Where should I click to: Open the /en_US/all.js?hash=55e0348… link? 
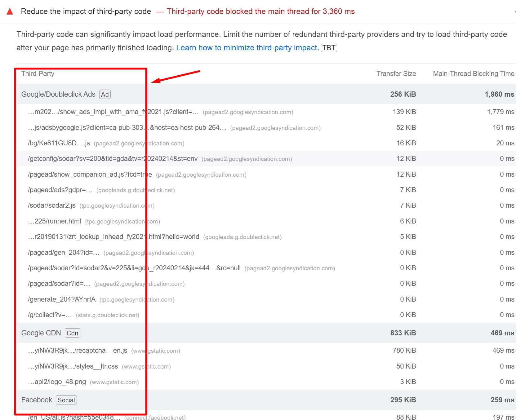(74, 417)
